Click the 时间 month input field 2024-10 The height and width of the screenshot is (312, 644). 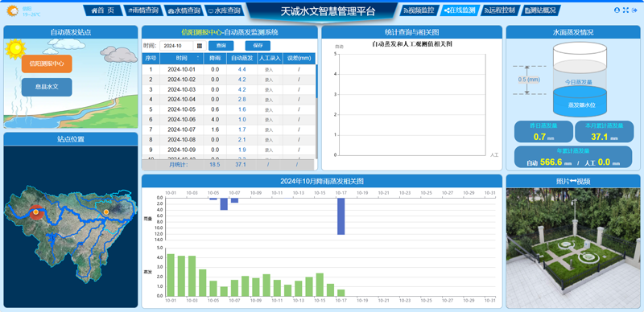(176, 46)
